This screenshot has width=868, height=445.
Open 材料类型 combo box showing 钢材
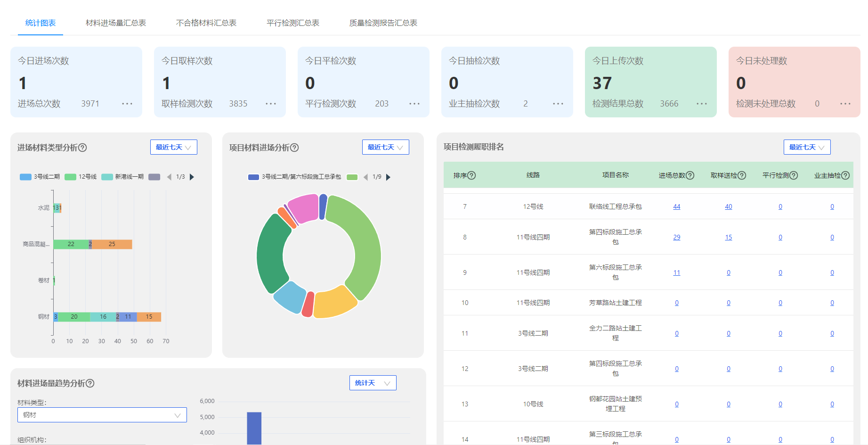click(x=102, y=415)
